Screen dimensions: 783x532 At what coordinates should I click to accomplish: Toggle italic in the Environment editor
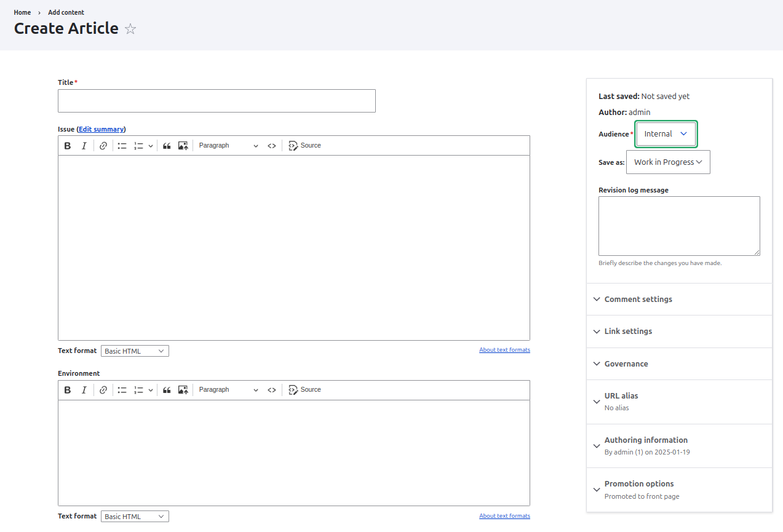pyautogui.click(x=84, y=390)
